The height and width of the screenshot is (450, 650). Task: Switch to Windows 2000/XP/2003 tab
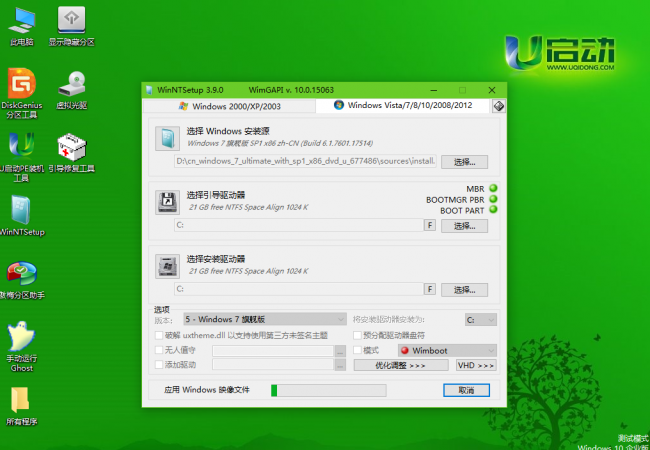click(229, 106)
